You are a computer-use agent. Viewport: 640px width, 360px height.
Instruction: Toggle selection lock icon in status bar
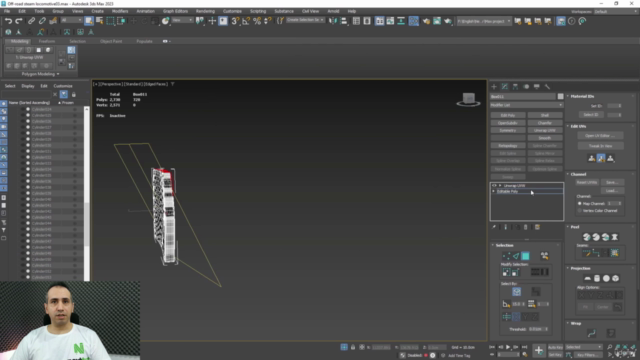point(353,347)
